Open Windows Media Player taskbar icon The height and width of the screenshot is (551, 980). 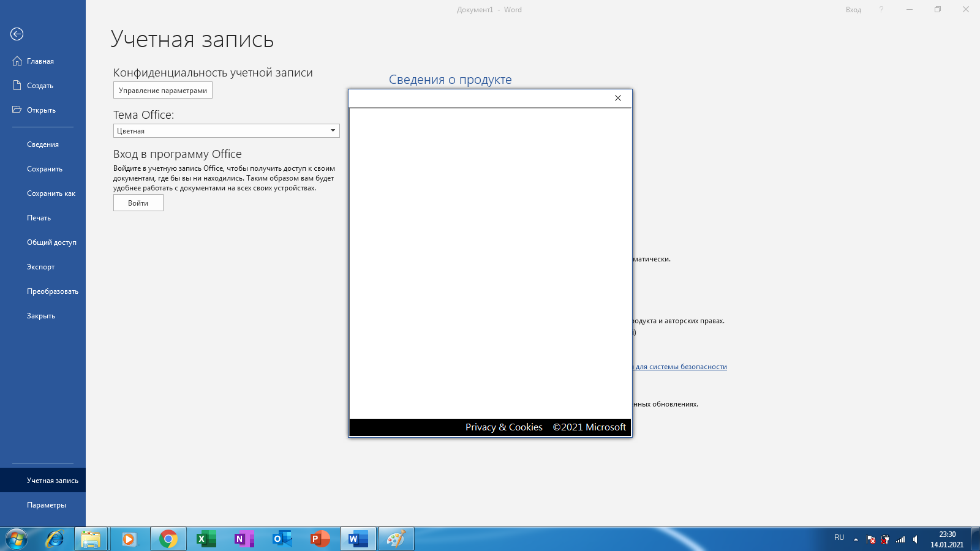tap(129, 539)
